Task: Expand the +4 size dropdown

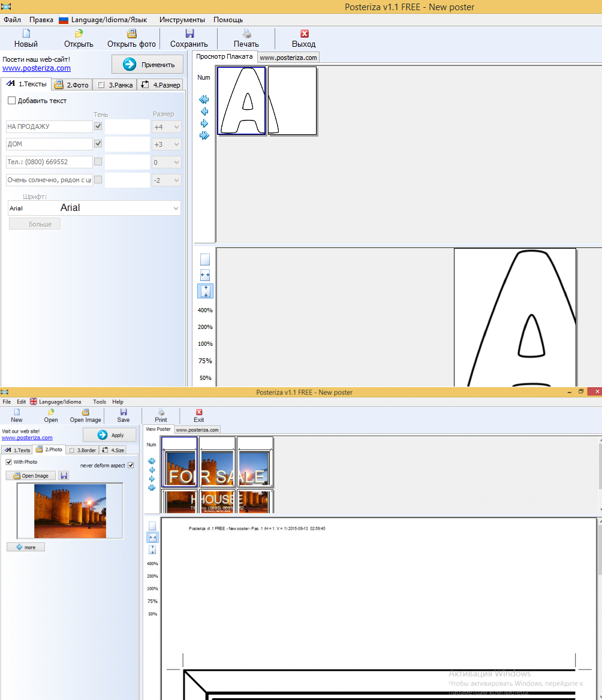Action: point(167,127)
